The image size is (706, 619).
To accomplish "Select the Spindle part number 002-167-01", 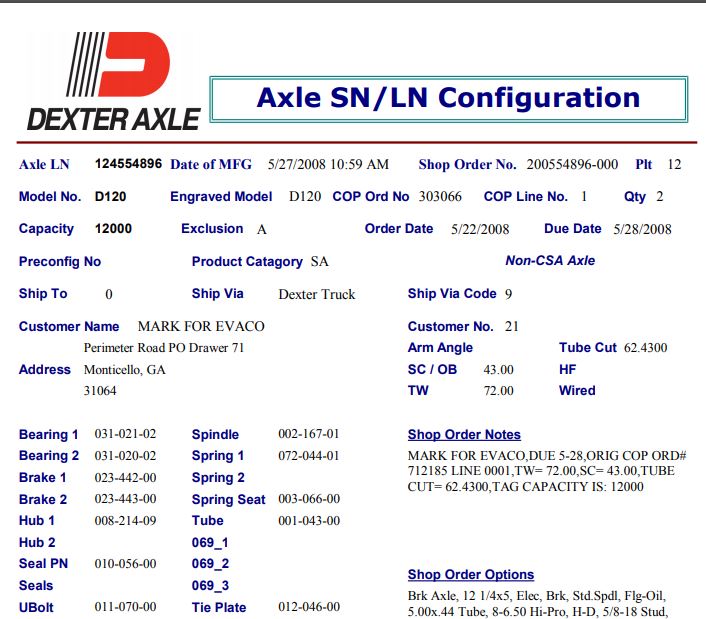I will [309, 435].
